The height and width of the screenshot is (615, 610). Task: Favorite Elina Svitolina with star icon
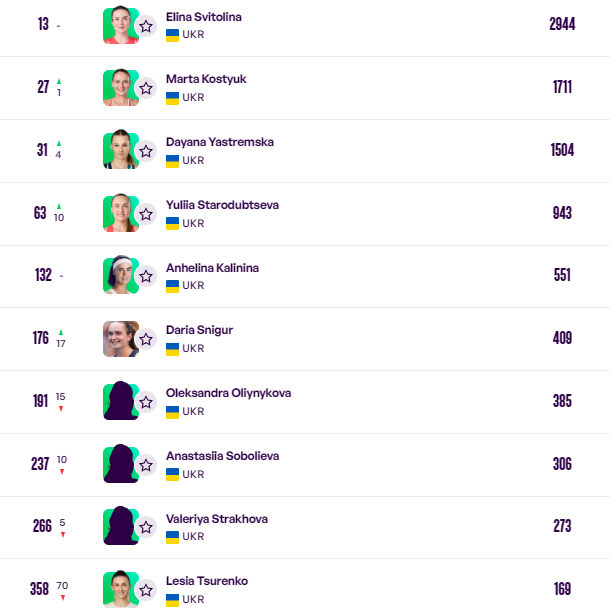pyautogui.click(x=146, y=26)
